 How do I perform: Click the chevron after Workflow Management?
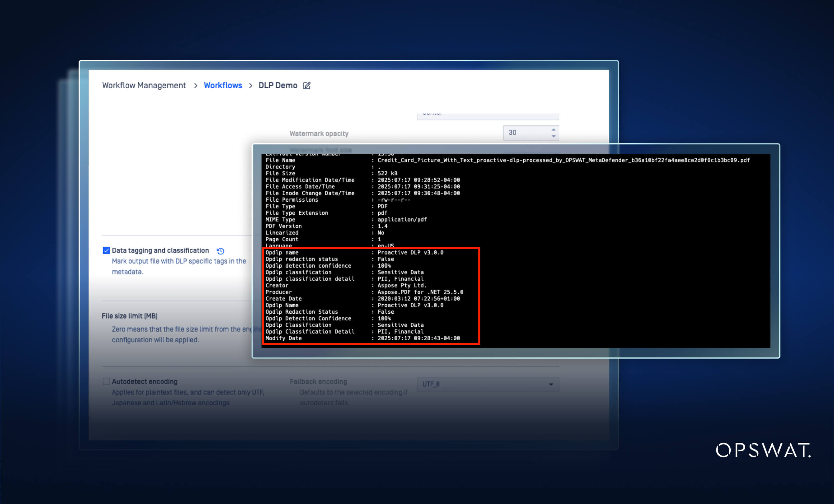[x=196, y=86]
